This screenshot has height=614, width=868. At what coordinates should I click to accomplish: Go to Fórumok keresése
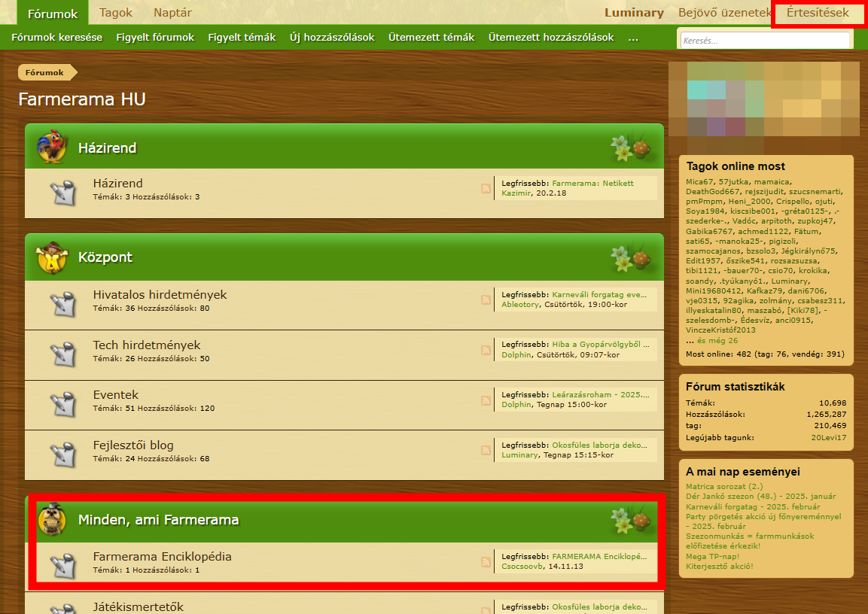57,37
